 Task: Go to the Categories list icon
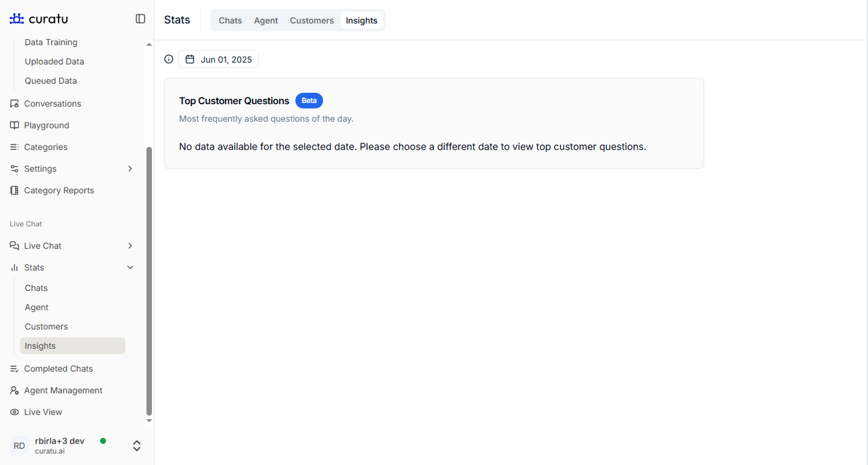[14, 147]
